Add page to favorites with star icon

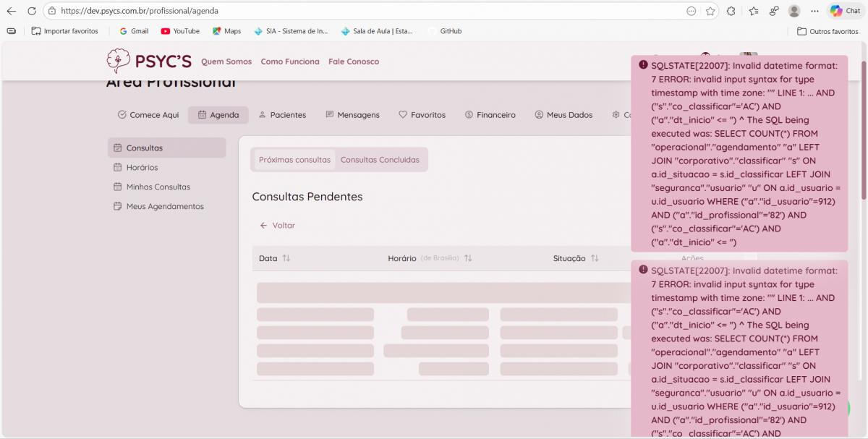tap(710, 11)
